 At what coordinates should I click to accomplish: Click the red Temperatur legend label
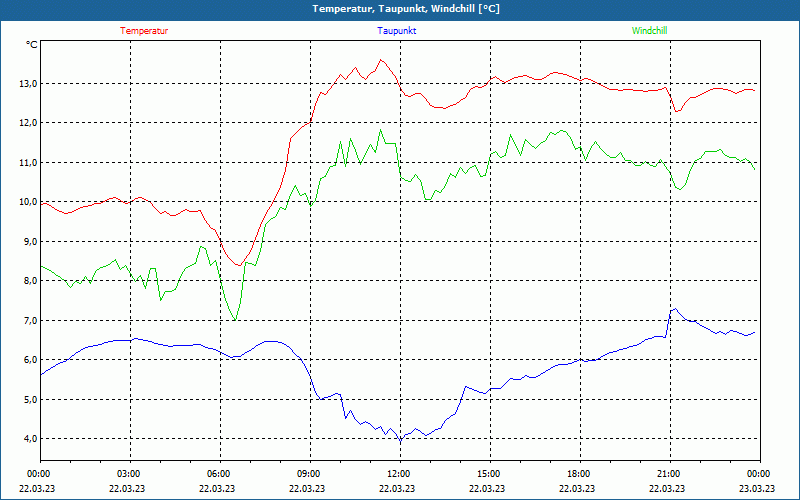(144, 31)
